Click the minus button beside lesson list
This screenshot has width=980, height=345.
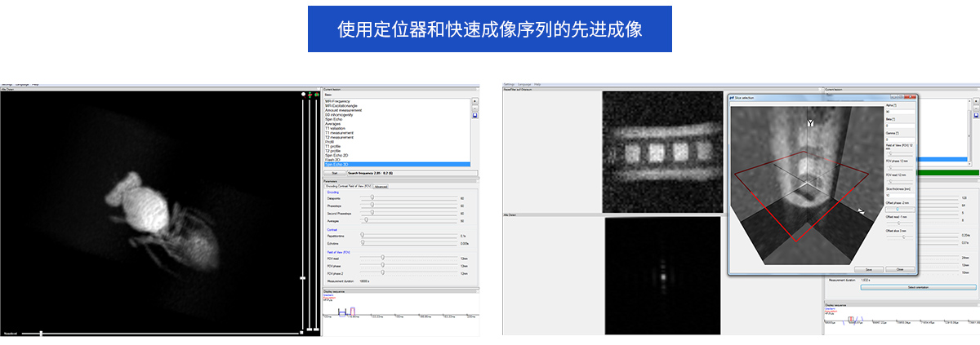click(x=475, y=108)
